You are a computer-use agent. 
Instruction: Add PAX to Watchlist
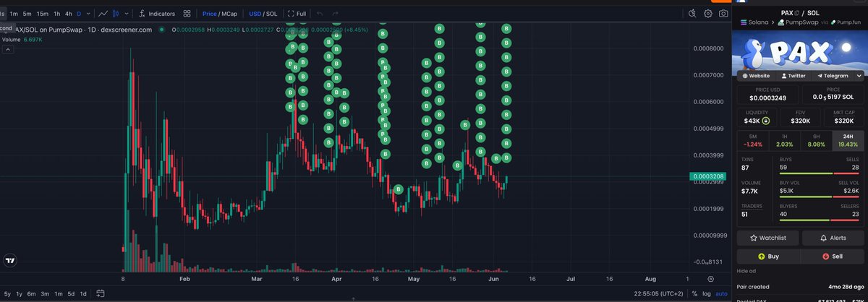[768, 238]
